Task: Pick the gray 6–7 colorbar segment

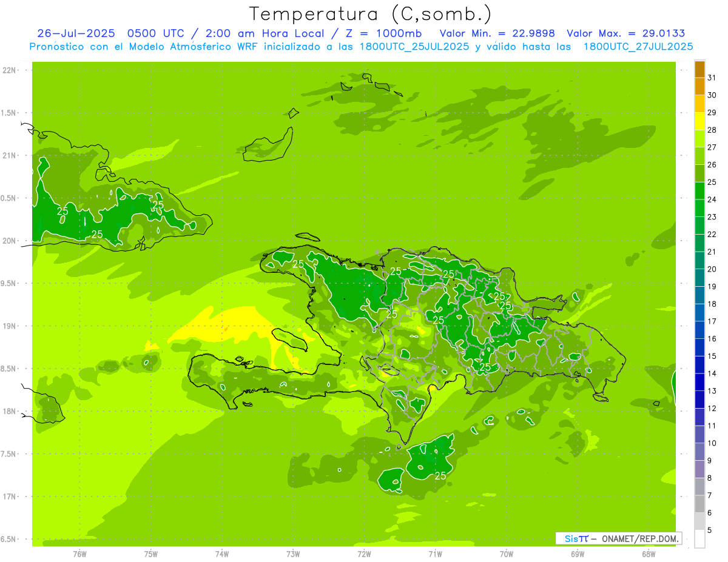Action: pos(699,504)
